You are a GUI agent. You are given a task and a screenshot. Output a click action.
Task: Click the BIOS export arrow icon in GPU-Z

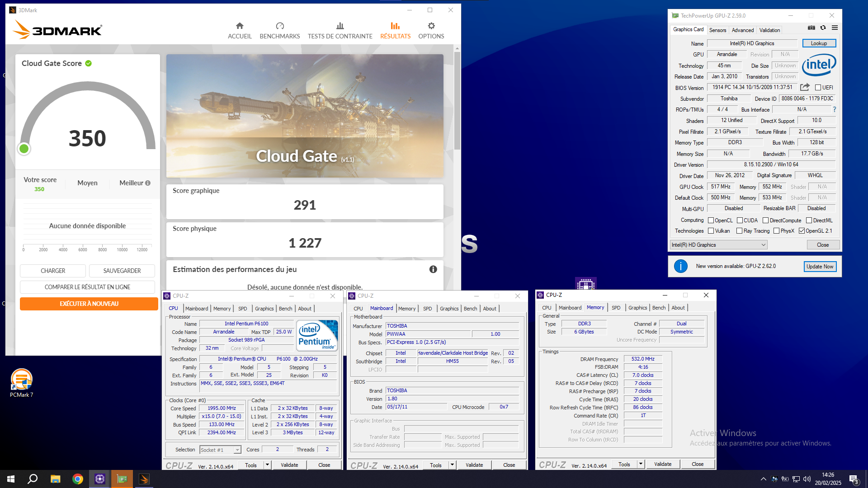click(x=805, y=87)
